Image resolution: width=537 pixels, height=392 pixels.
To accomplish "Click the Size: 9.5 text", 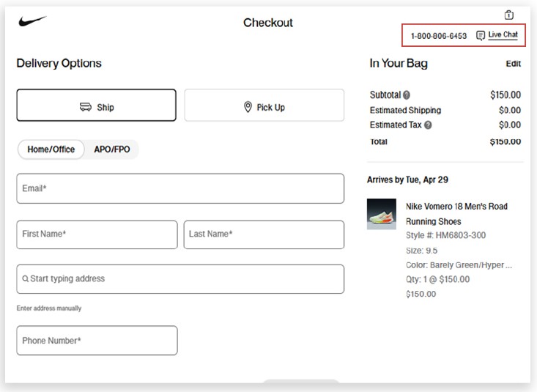I will 421,251.
